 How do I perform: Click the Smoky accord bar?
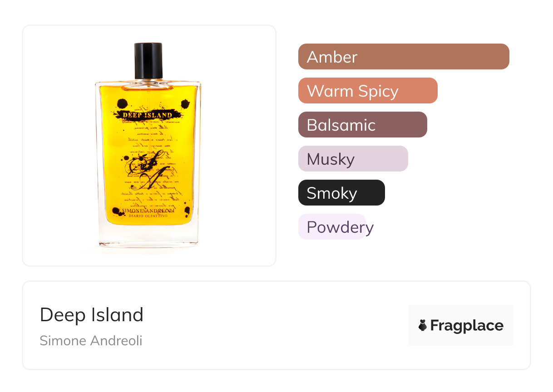point(341,193)
